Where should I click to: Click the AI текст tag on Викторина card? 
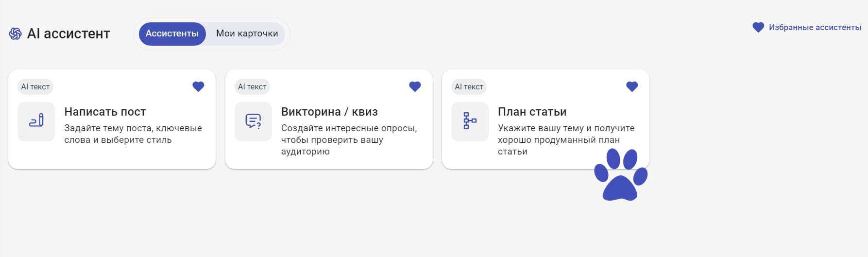[x=252, y=86]
